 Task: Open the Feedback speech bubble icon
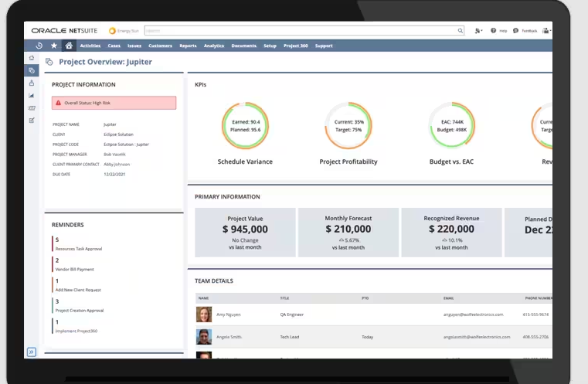(x=515, y=31)
